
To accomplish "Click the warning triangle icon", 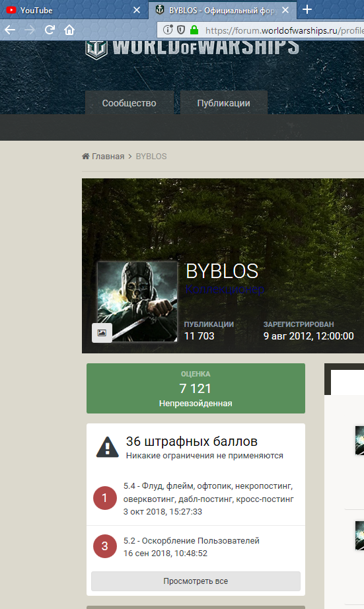I will (x=107, y=447).
